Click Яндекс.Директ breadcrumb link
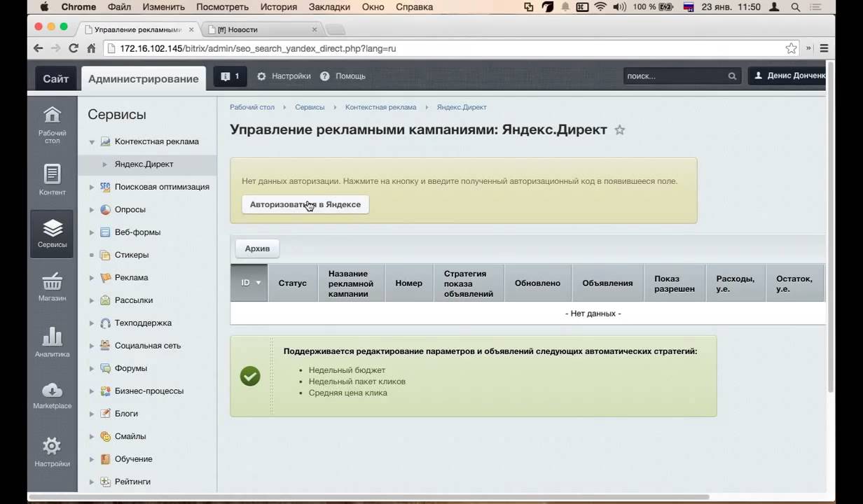863x504 pixels. coord(461,107)
